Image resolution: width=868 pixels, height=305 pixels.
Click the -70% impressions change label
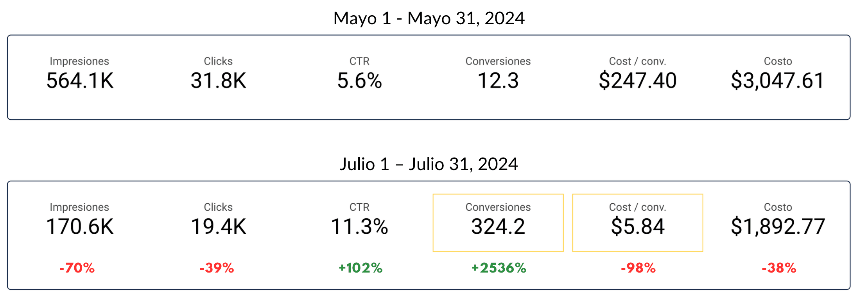tap(77, 268)
